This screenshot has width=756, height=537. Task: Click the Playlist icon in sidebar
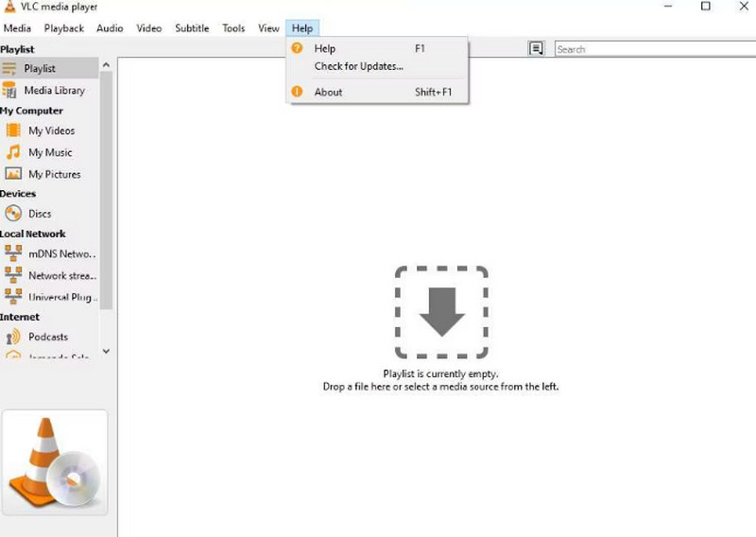(x=9, y=69)
